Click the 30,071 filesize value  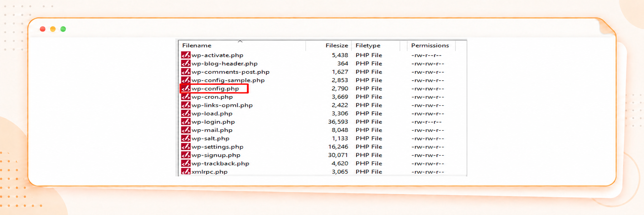click(338, 155)
